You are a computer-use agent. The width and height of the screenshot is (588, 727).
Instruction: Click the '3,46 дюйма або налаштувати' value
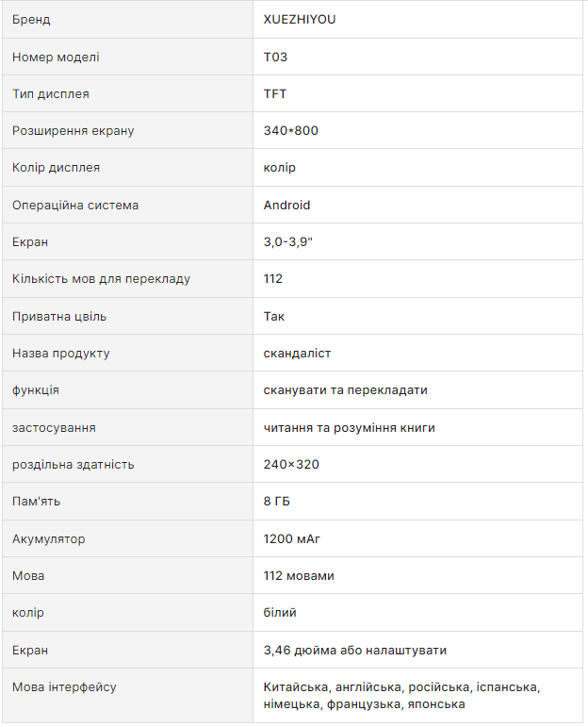(354, 650)
